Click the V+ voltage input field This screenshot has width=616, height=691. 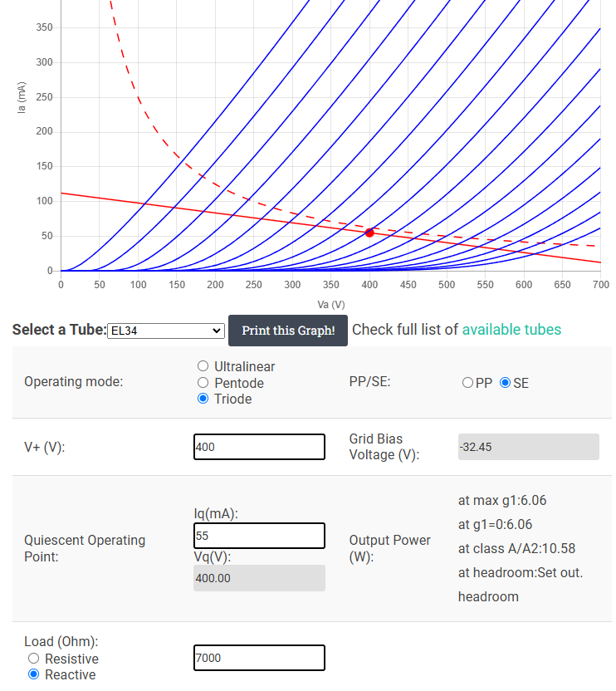[259, 447]
